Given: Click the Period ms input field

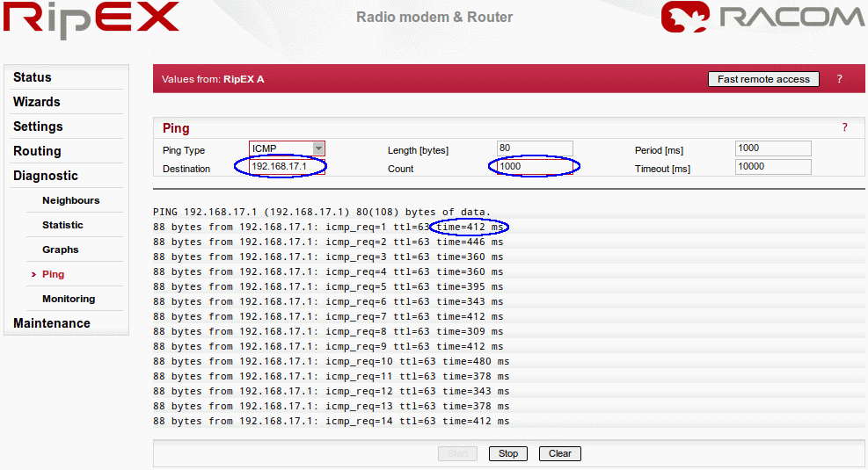Looking at the screenshot, I should coord(773,148).
